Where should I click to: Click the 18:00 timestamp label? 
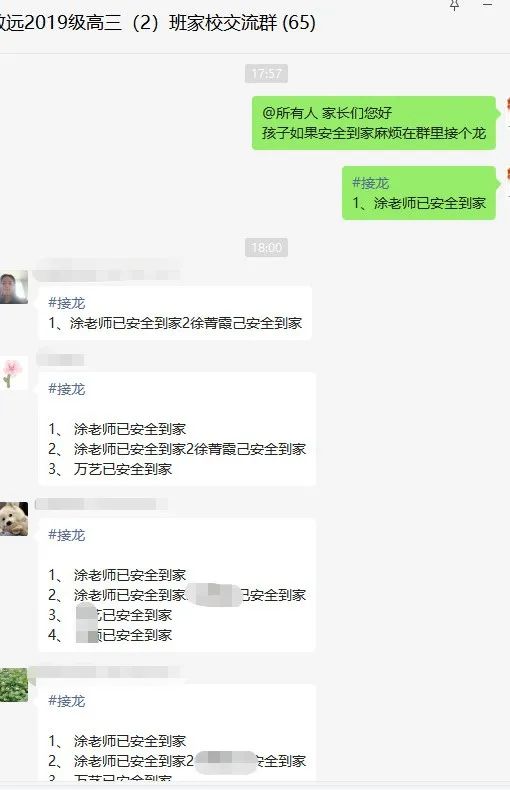click(267, 247)
